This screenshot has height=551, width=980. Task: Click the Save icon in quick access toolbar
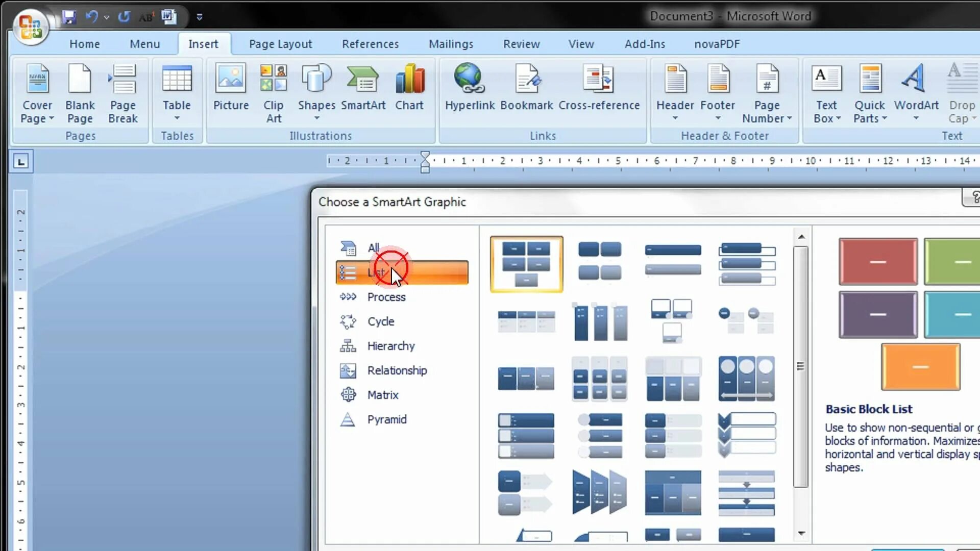point(69,17)
